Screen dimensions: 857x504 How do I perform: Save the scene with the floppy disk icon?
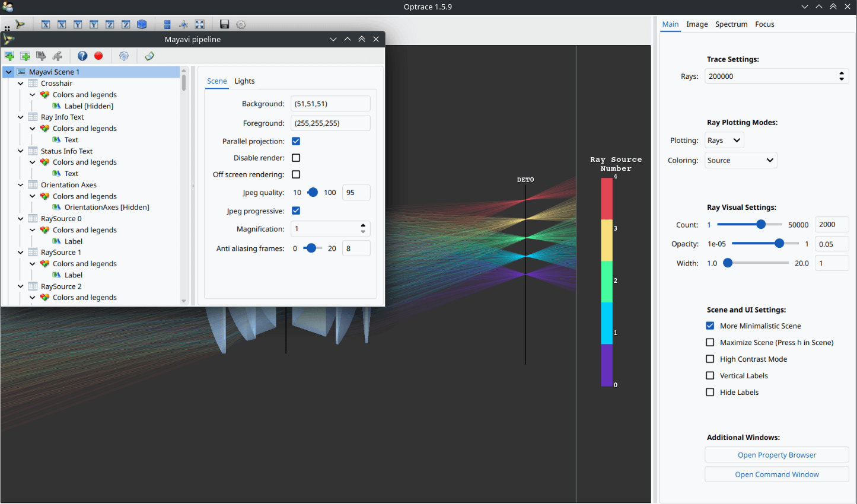pyautogui.click(x=224, y=24)
